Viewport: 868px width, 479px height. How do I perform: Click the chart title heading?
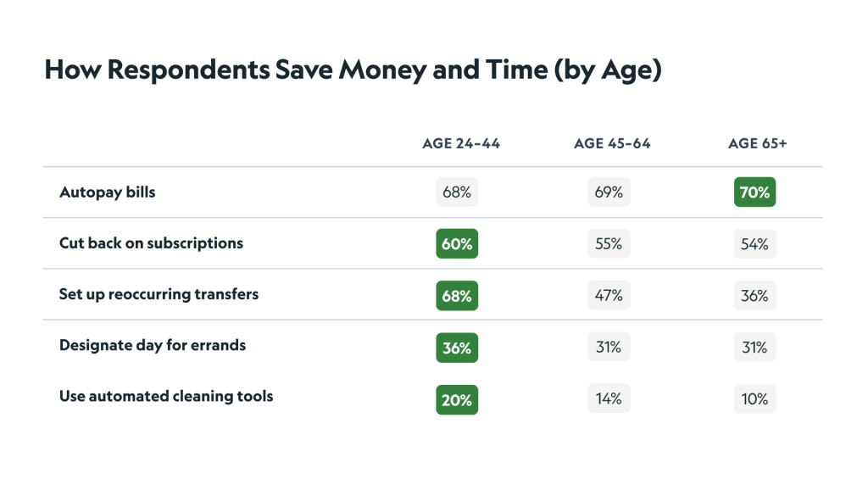tap(352, 70)
